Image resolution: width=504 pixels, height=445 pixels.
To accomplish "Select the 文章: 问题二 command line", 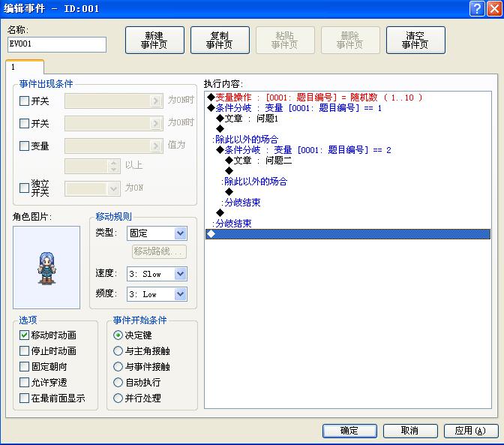I will pyautogui.click(x=259, y=161).
